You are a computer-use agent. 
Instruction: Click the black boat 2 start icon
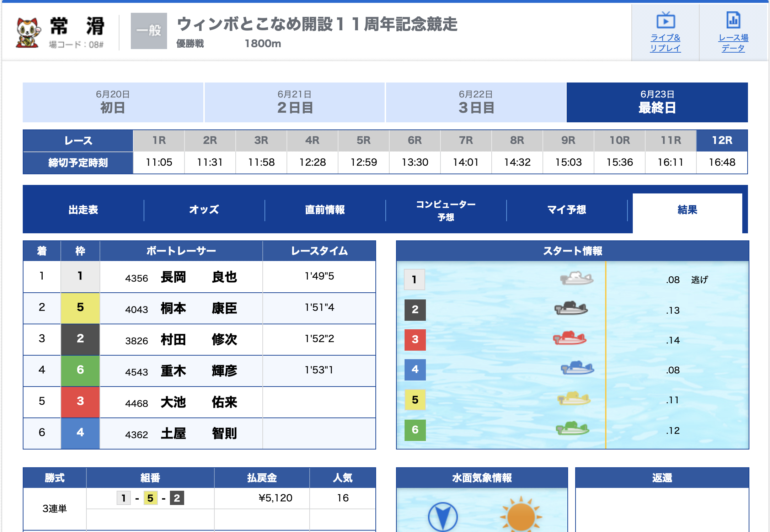[x=571, y=308]
